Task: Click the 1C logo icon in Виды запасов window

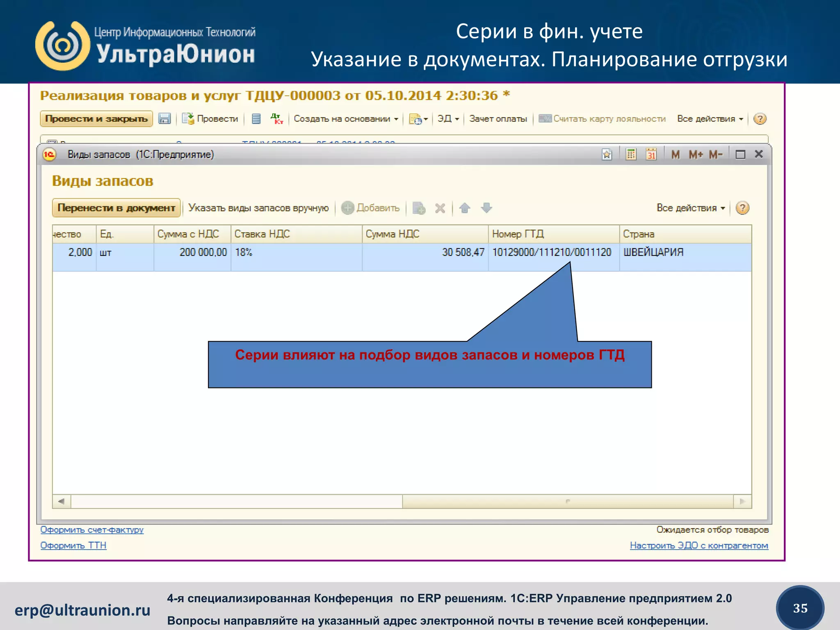Action: pos(50,155)
